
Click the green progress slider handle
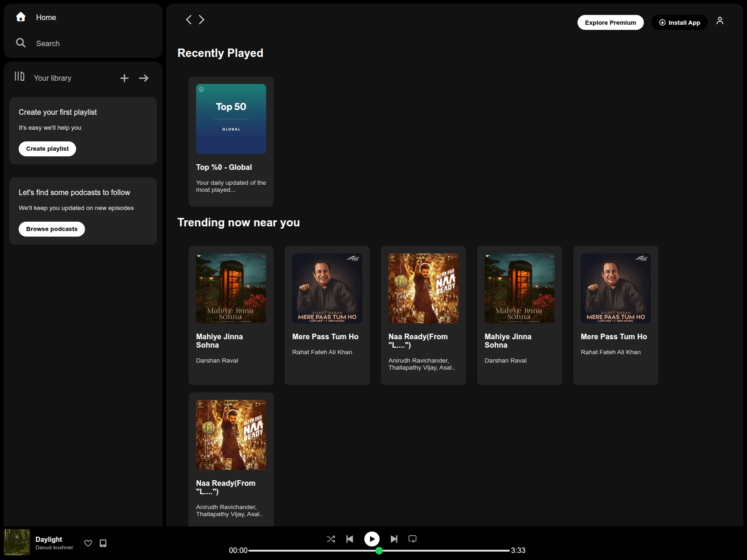379,551
